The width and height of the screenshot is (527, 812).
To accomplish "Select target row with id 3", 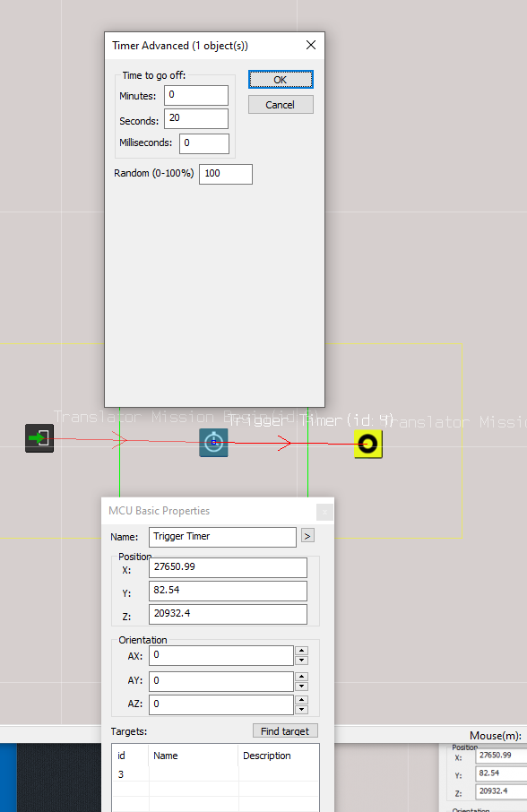I will point(215,774).
